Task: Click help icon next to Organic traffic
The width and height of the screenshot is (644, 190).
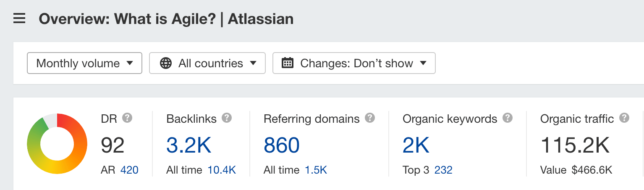Action: 624,118
